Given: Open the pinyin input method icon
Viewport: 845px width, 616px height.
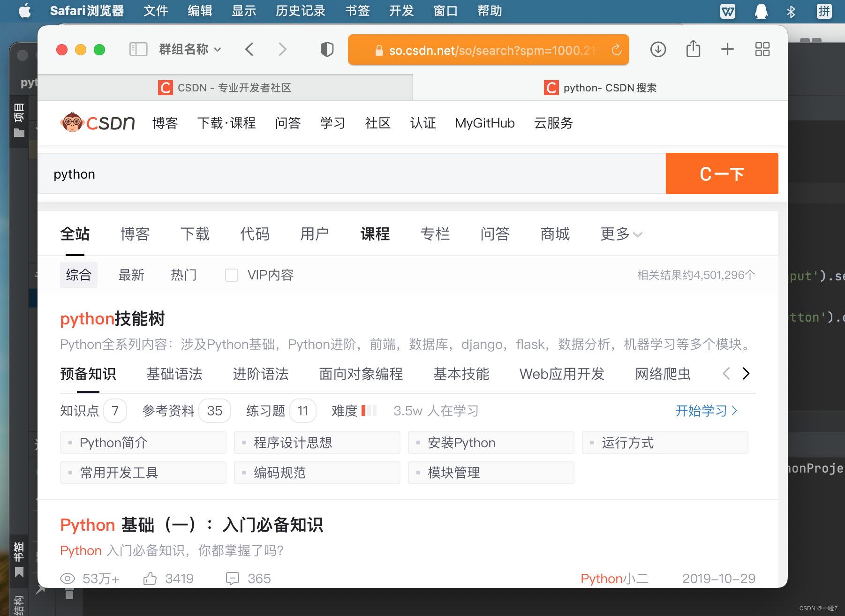Looking at the screenshot, I should pyautogui.click(x=824, y=11).
